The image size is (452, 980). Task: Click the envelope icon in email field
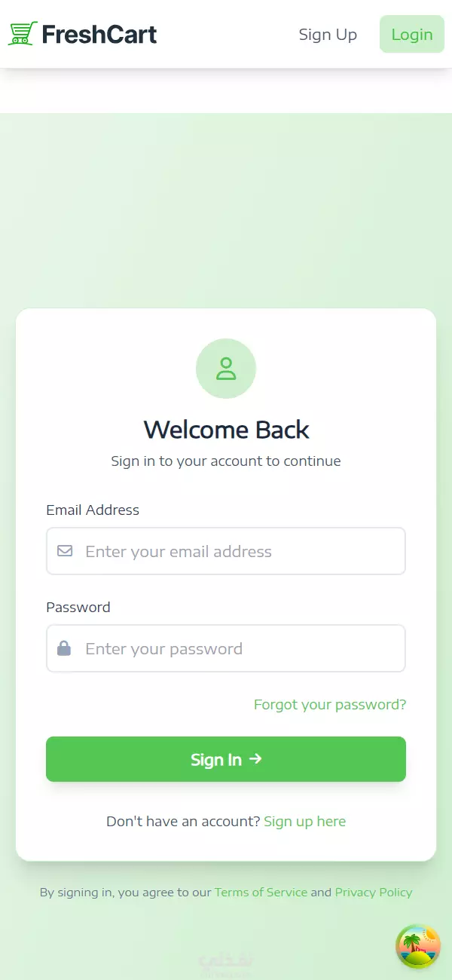pyautogui.click(x=65, y=551)
